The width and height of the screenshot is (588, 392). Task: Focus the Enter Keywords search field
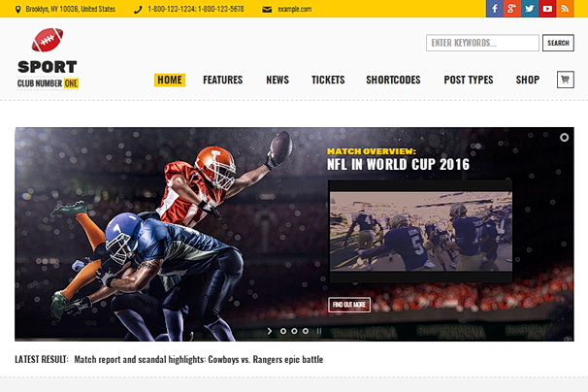click(482, 43)
